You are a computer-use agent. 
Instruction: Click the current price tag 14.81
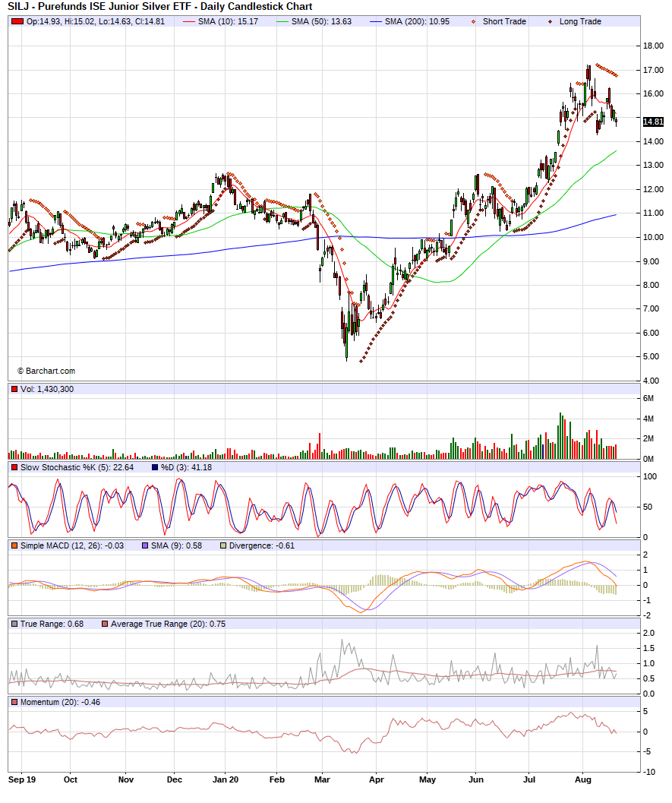[653, 122]
